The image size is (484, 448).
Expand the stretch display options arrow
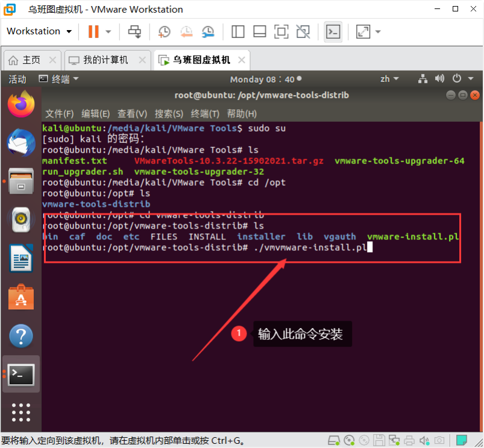point(378,31)
